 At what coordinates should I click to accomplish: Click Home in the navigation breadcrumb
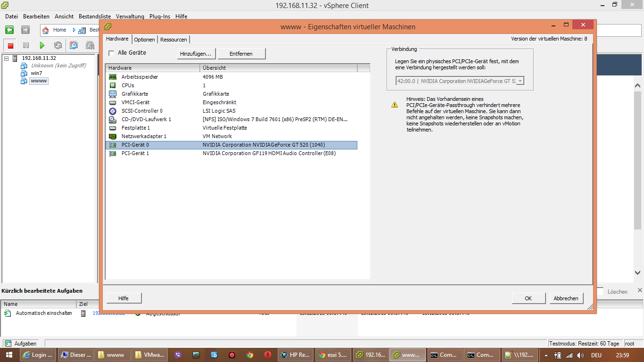click(59, 30)
